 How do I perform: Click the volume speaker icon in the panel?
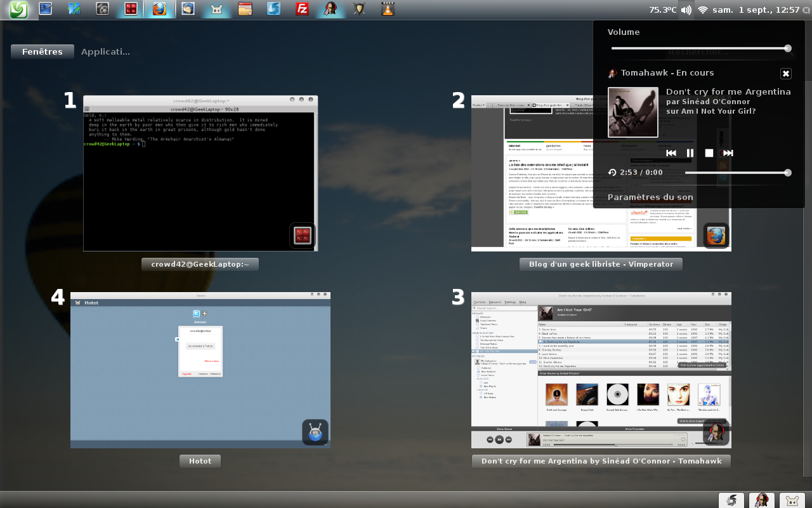pyautogui.click(x=686, y=10)
